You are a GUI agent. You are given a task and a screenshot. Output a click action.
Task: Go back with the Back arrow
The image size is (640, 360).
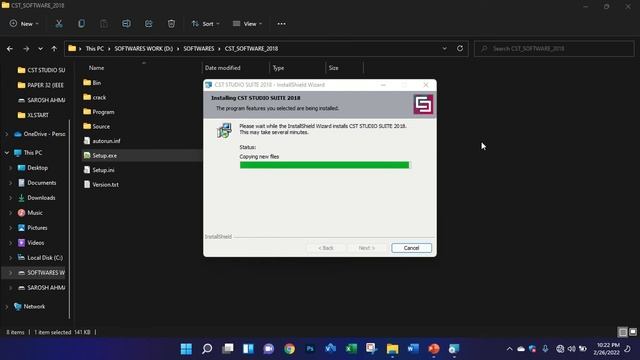(10, 49)
